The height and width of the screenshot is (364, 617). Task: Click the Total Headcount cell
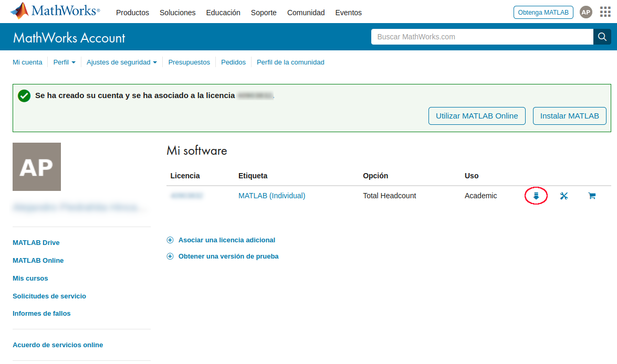pos(389,196)
